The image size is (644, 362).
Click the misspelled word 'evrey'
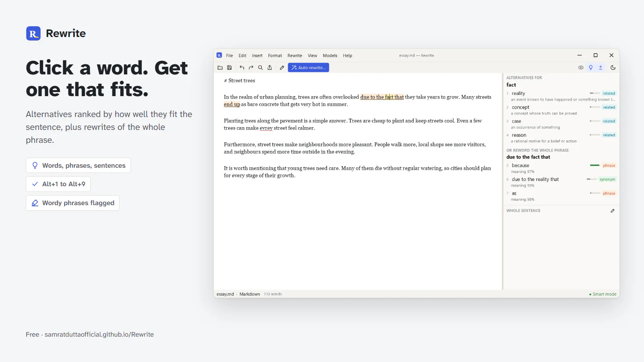(x=266, y=128)
